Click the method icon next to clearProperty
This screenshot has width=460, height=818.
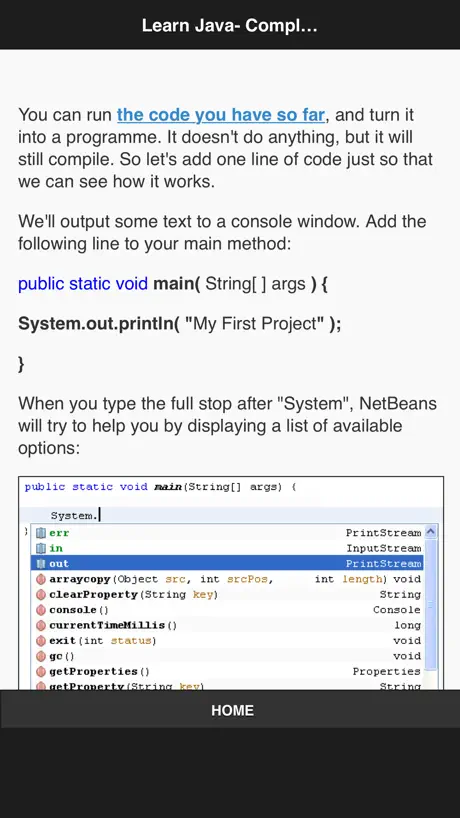(41, 594)
